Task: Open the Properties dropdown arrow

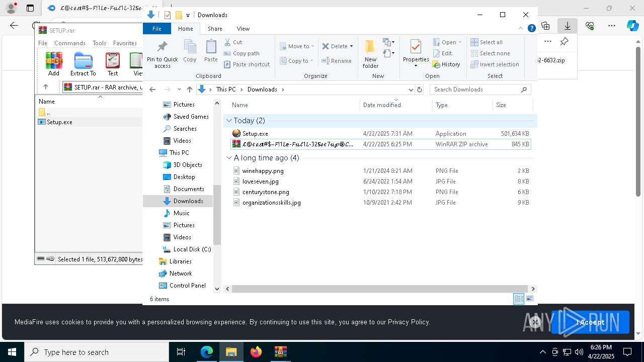Action: pos(416,66)
